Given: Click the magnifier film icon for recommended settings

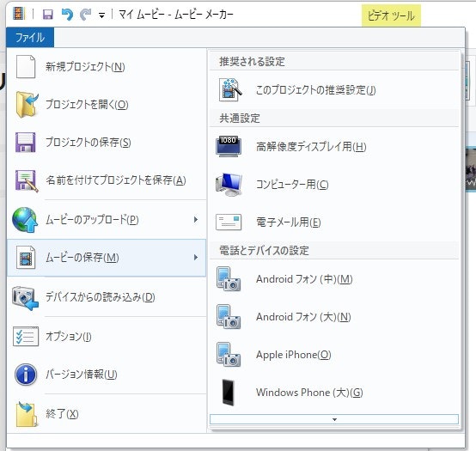Looking at the screenshot, I should pos(230,90).
